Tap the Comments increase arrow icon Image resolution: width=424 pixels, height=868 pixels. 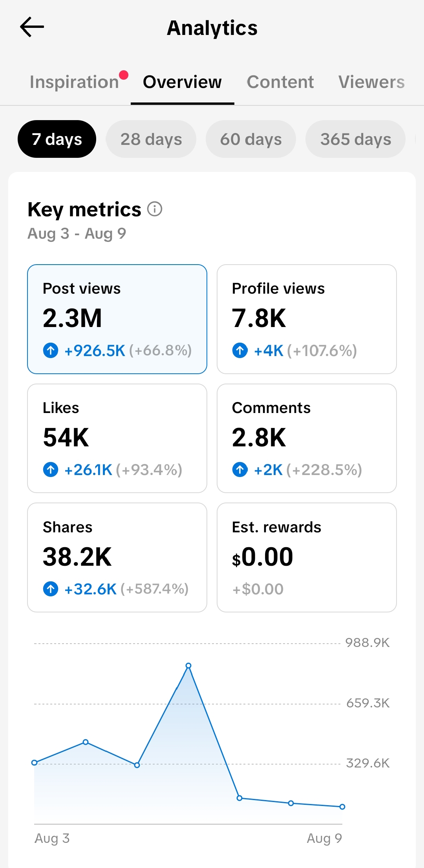240,469
